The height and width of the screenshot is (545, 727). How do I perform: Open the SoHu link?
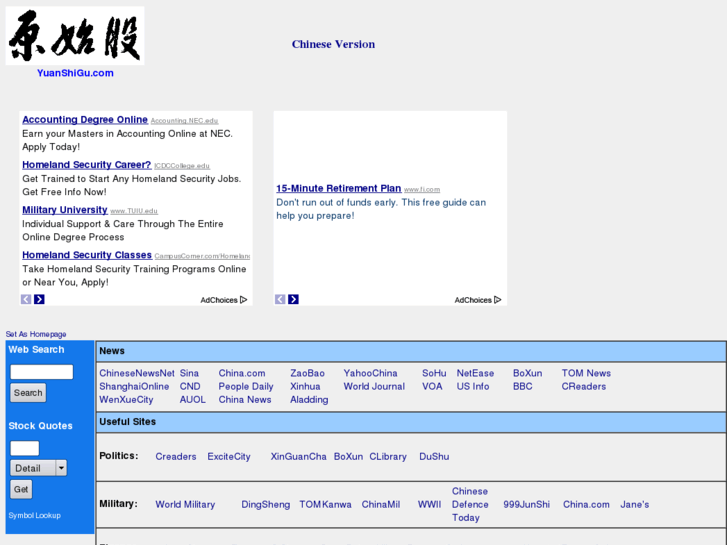[x=434, y=373]
